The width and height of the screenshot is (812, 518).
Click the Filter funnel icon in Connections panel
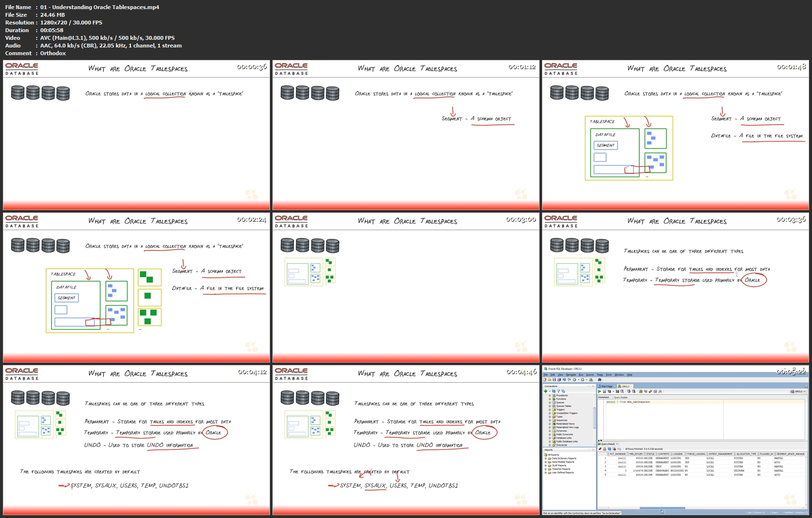coord(558,391)
